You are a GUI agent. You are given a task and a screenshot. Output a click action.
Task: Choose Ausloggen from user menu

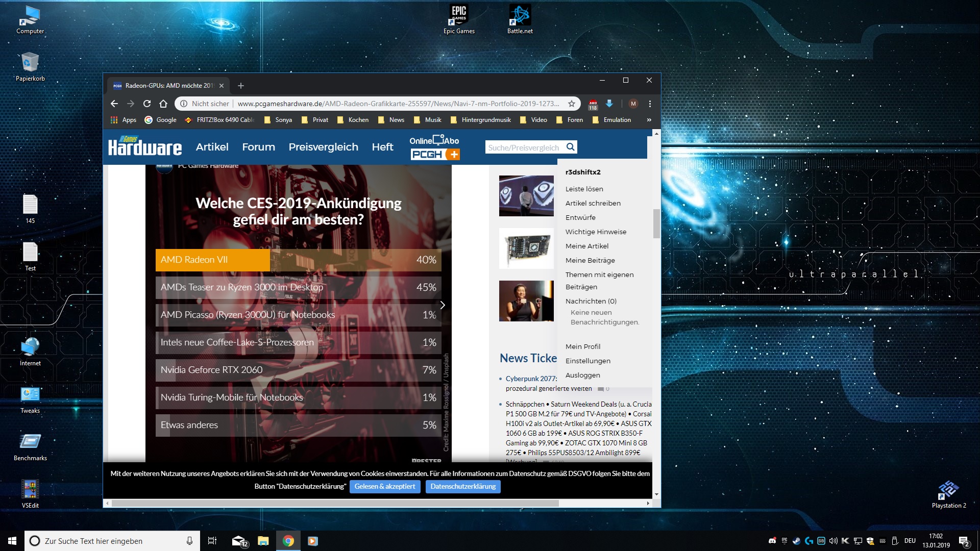583,375
